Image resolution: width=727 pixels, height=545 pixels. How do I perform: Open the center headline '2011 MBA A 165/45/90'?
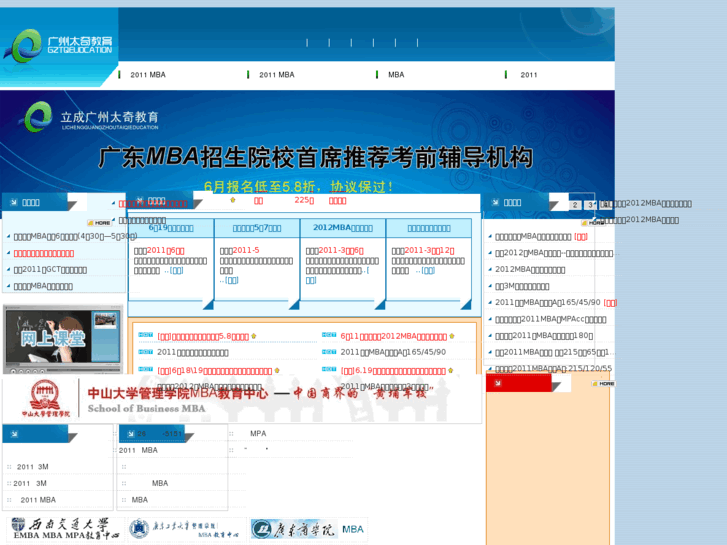tap(393, 353)
